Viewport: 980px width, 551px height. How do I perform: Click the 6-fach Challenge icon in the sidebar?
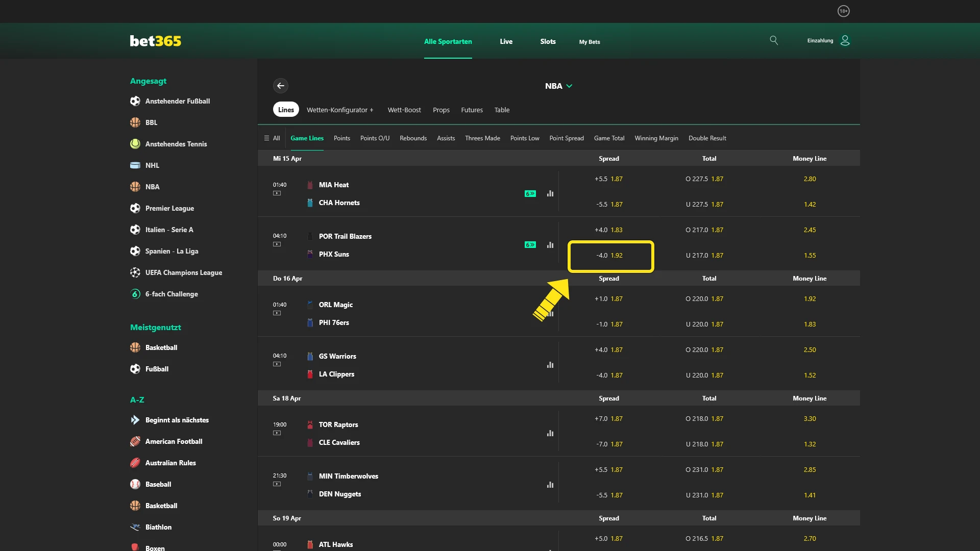point(134,294)
